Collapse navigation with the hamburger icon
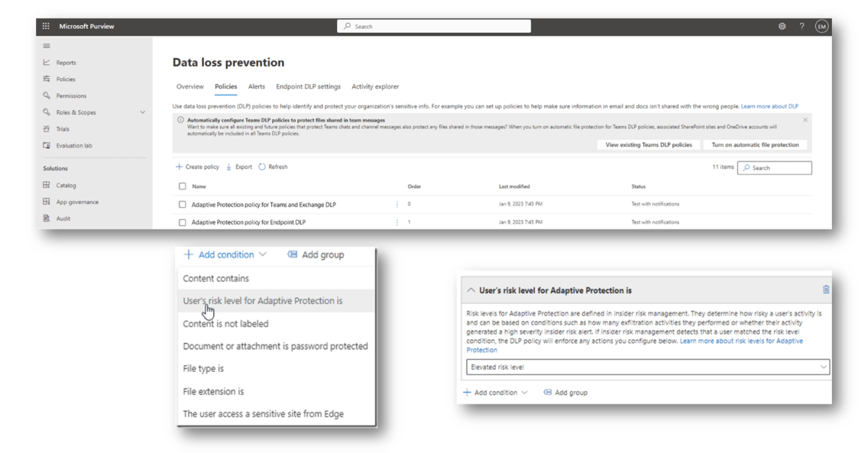The height and width of the screenshot is (453, 868). [x=47, y=46]
